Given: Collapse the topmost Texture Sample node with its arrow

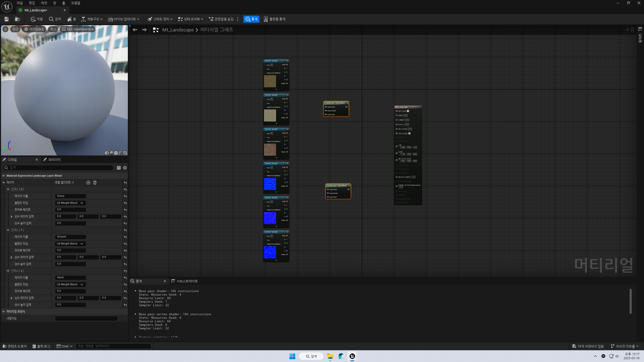Looking at the screenshot, I should pos(288,61).
